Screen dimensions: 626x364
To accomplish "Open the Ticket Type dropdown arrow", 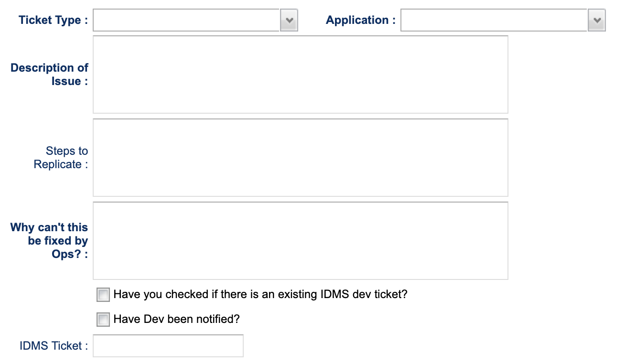I will [x=289, y=21].
